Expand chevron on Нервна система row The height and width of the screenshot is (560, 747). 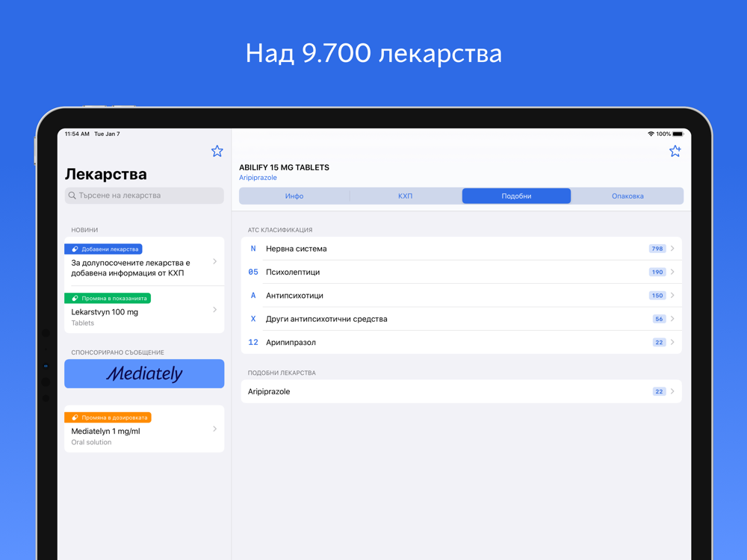click(672, 249)
